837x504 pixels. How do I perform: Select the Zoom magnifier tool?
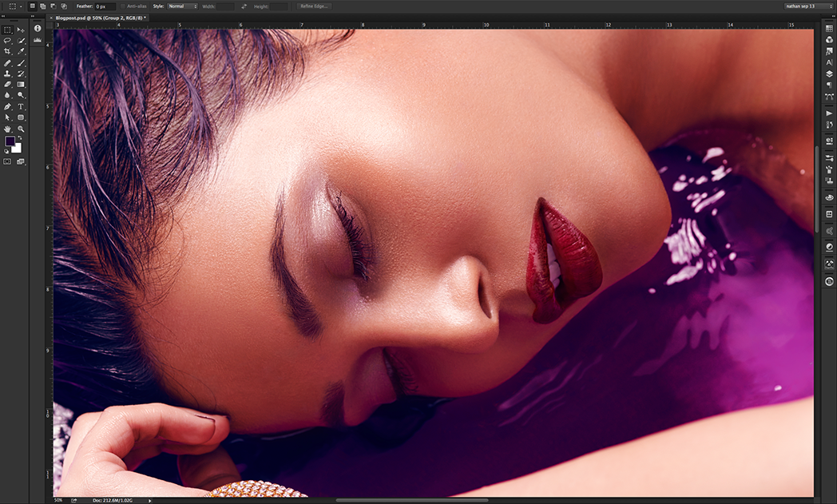[x=21, y=129]
